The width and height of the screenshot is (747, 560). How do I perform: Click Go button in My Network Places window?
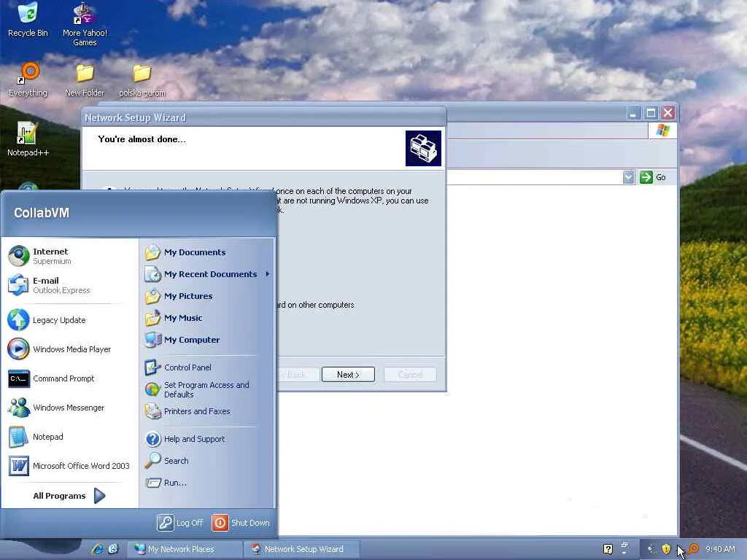[x=653, y=178]
